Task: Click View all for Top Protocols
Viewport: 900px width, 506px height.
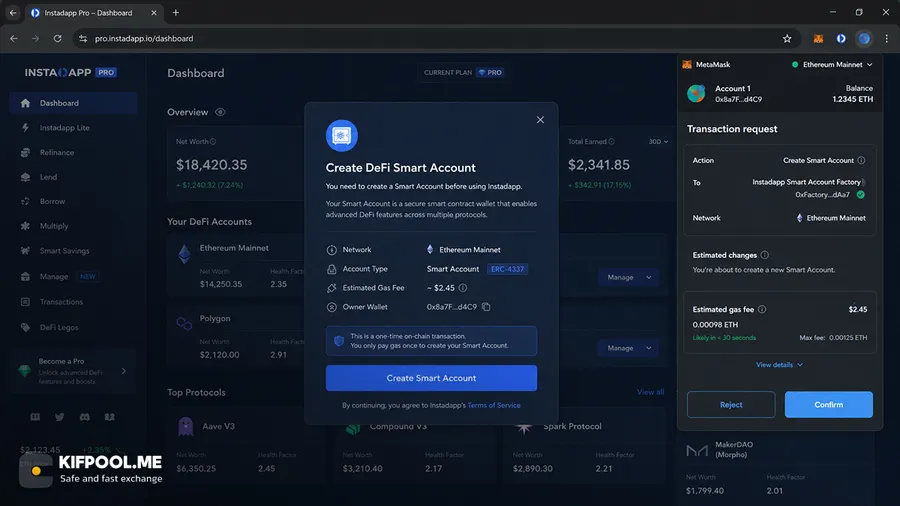Action: pyautogui.click(x=650, y=392)
